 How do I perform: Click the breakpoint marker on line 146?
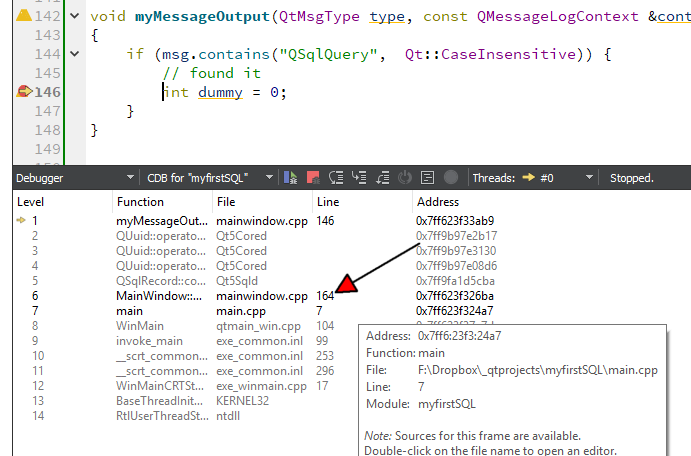coord(24,92)
